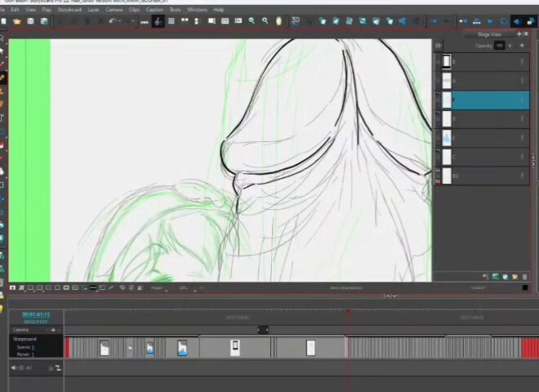Image resolution: width=539 pixels, height=392 pixels.
Task: Click the Undo arrow icon
Action: point(113,21)
